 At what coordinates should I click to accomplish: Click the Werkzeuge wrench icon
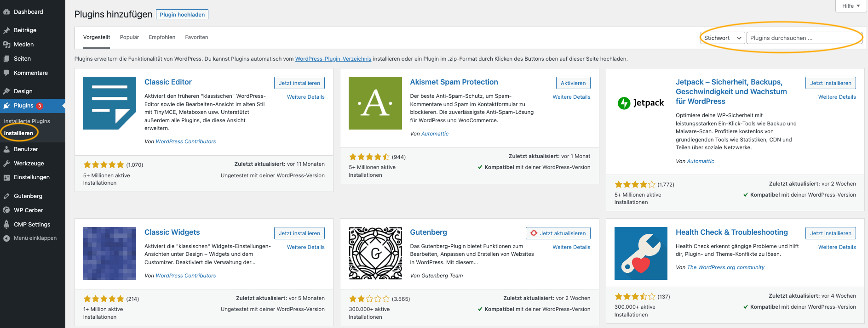click(x=6, y=164)
